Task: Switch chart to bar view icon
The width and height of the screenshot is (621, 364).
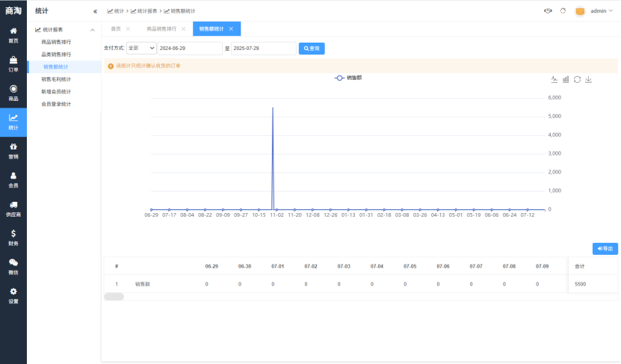Action: [x=566, y=79]
